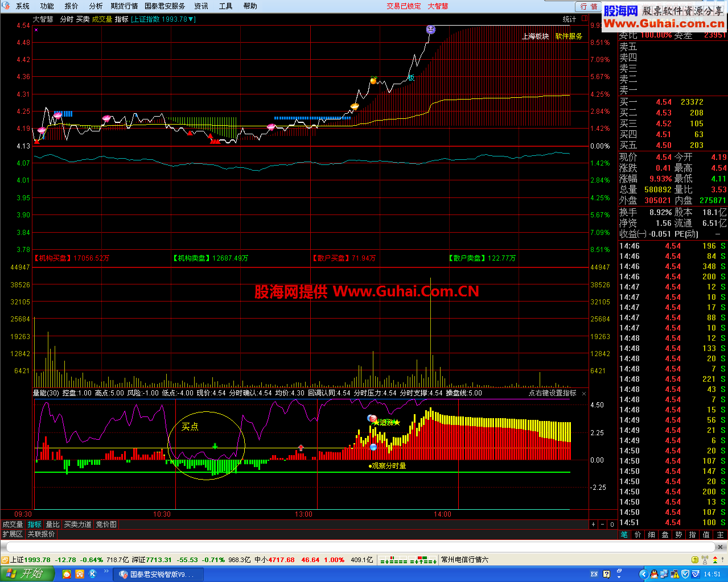
Task: Click the 交易已锁定 status text
Action: 404,6
